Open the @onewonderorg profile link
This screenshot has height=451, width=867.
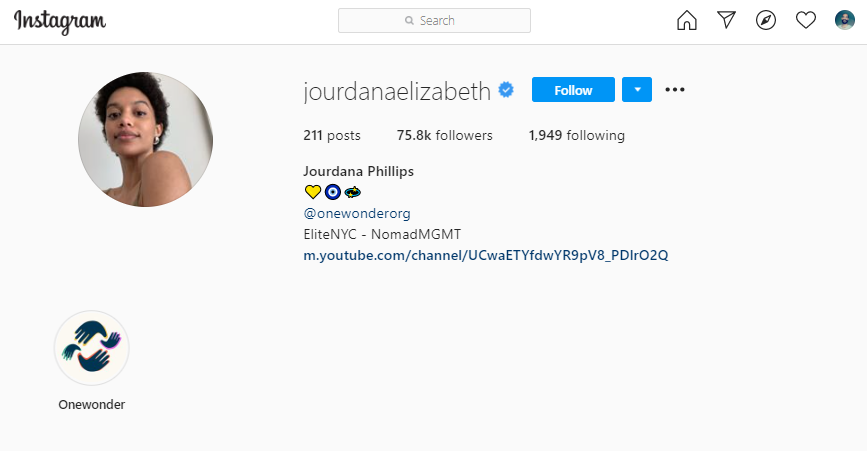pyautogui.click(x=357, y=213)
